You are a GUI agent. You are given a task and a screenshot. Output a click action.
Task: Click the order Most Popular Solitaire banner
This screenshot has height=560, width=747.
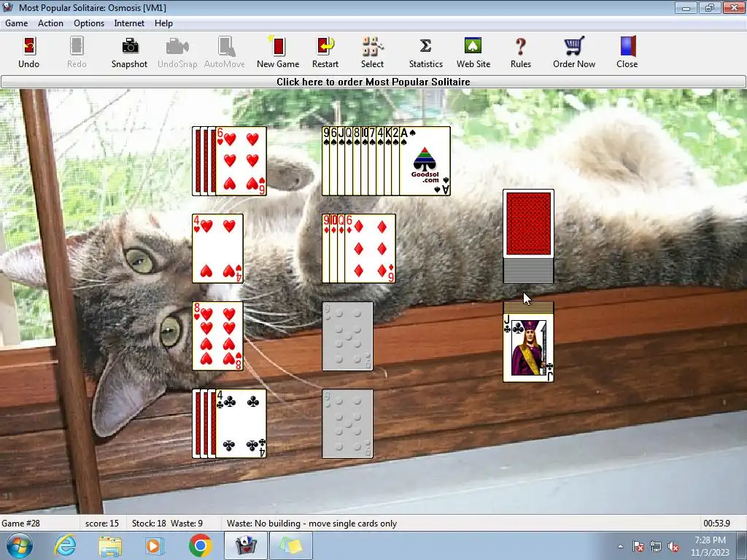click(x=373, y=82)
